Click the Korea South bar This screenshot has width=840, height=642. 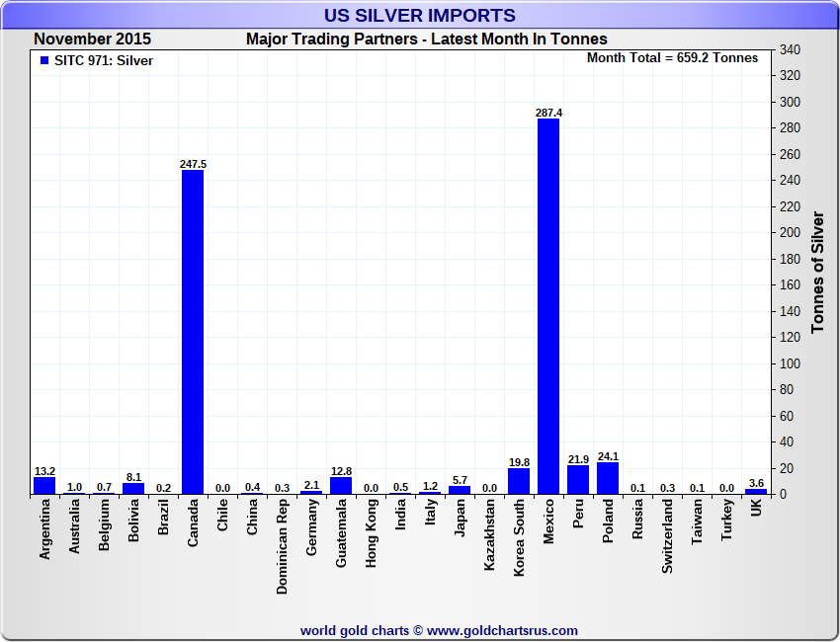519,481
